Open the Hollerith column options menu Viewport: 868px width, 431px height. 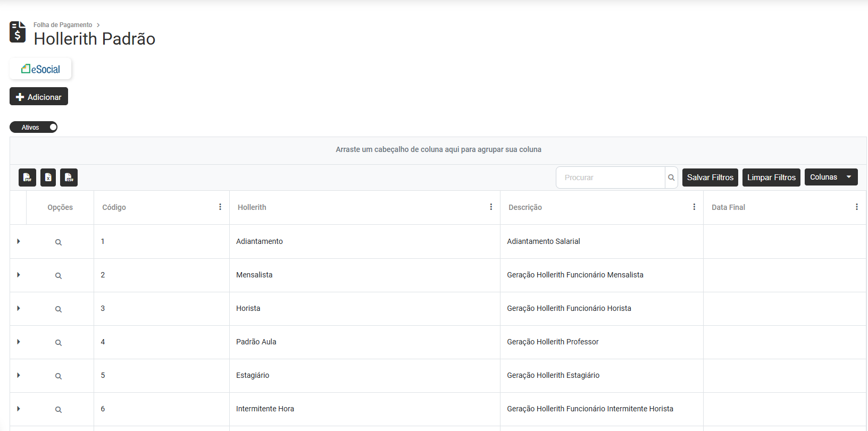point(491,207)
